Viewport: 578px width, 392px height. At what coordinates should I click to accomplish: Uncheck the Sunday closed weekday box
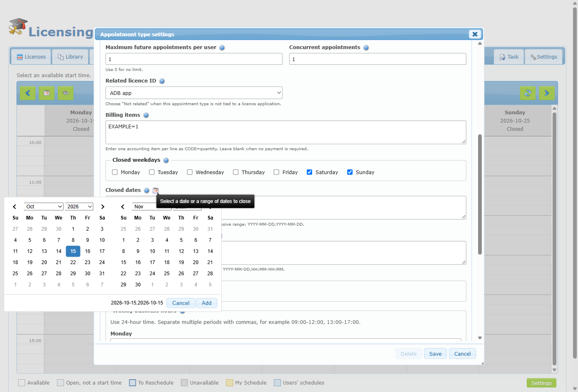pyautogui.click(x=350, y=172)
